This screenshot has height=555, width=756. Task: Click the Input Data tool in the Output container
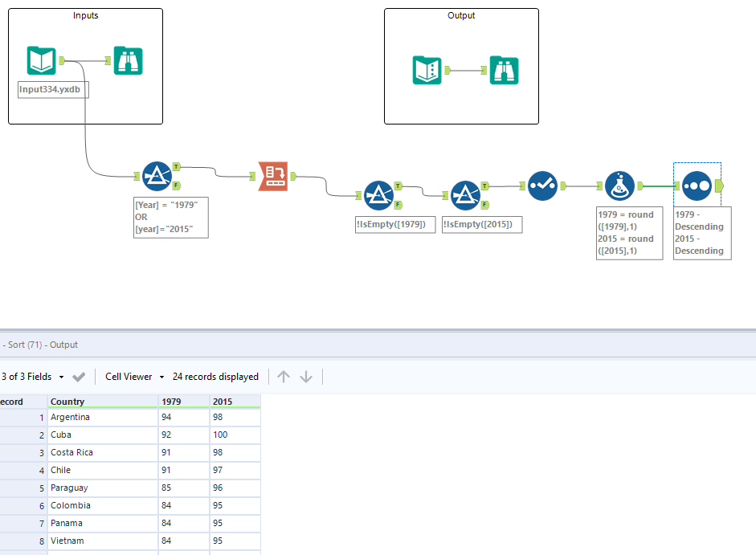[427, 71]
